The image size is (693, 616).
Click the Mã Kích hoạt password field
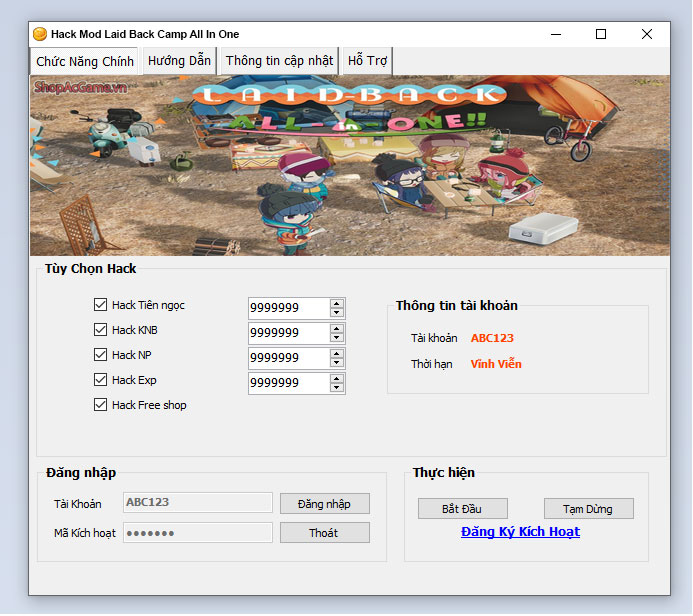coord(198,533)
